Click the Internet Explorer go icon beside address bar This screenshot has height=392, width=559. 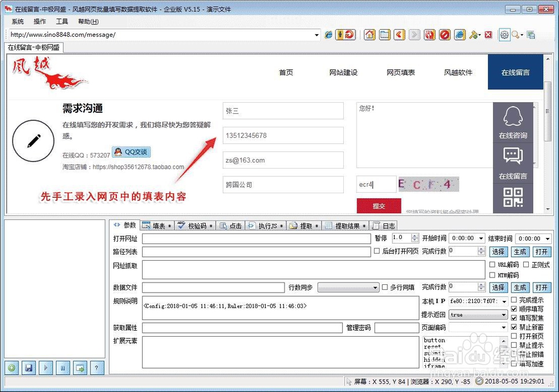tap(328, 35)
